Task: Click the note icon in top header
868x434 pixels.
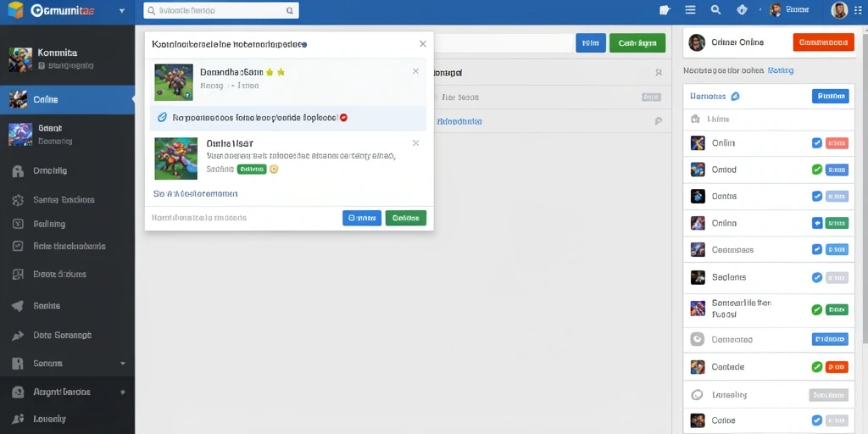Action: (665, 10)
